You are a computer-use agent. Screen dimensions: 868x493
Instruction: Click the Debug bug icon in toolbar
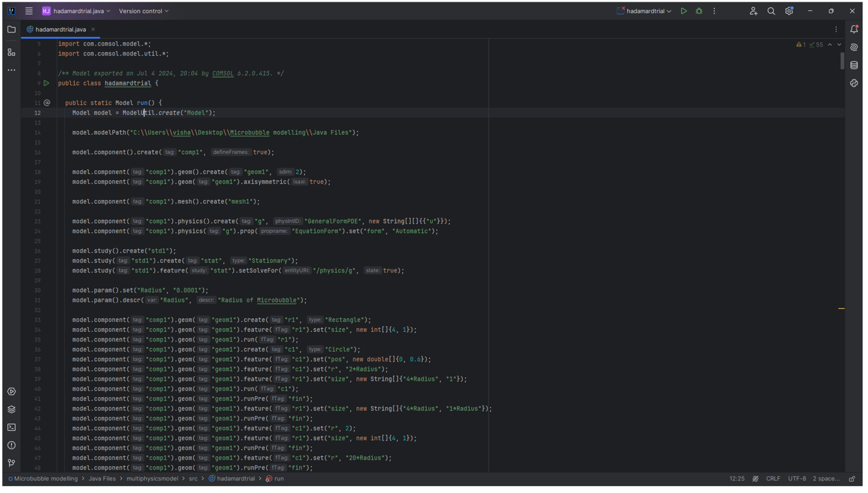click(699, 11)
